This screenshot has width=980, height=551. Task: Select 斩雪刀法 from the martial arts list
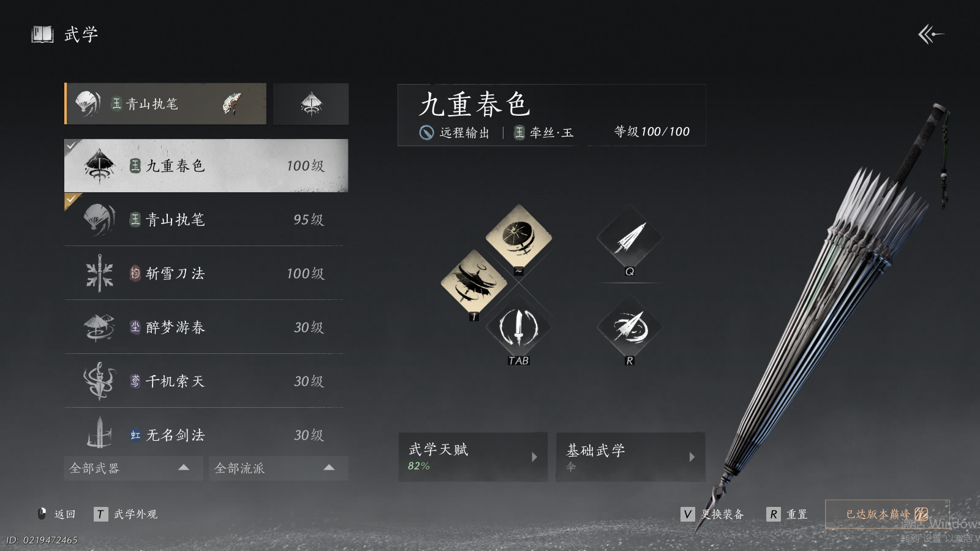(204, 273)
